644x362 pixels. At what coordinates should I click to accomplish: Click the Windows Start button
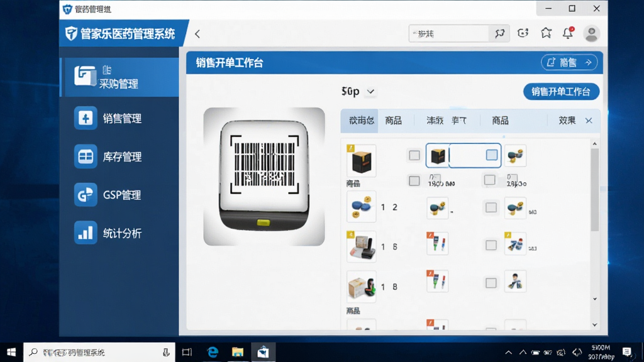(11, 352)
